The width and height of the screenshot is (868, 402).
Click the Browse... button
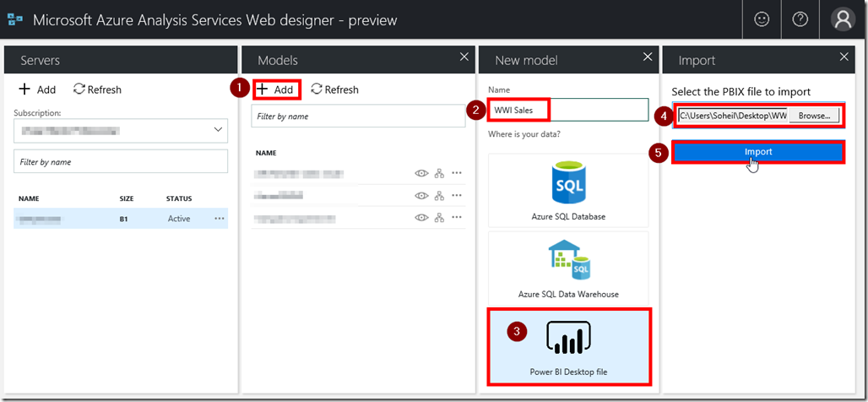[814, 115]
